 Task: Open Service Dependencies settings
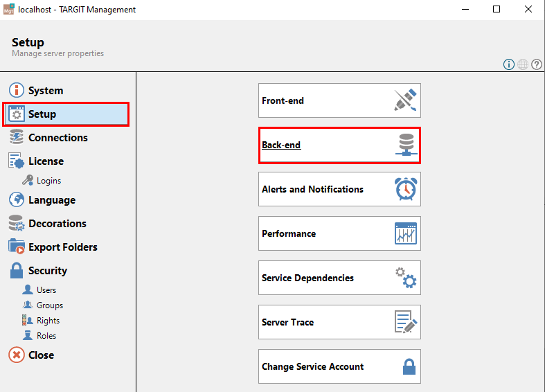coord(339,278)
